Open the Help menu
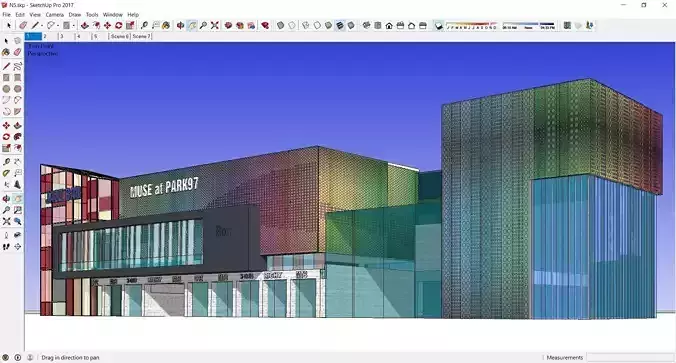Viewport: 676px width, 363px height. pos(133,15)
